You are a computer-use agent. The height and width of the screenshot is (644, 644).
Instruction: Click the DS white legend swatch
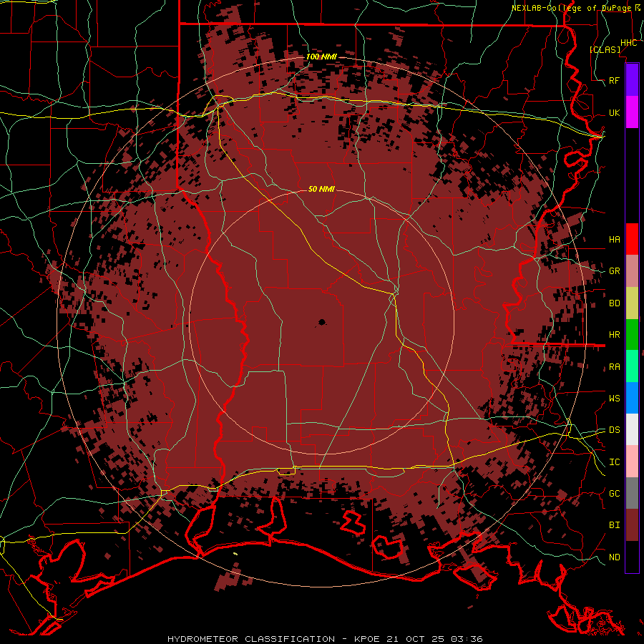tap(632, 429)
